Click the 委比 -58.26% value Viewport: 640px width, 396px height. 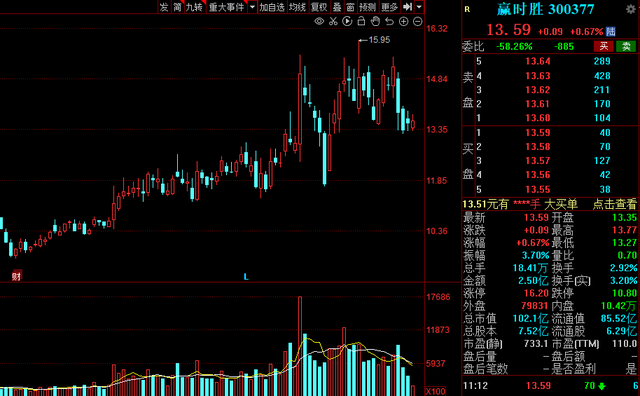pos(514,47)
